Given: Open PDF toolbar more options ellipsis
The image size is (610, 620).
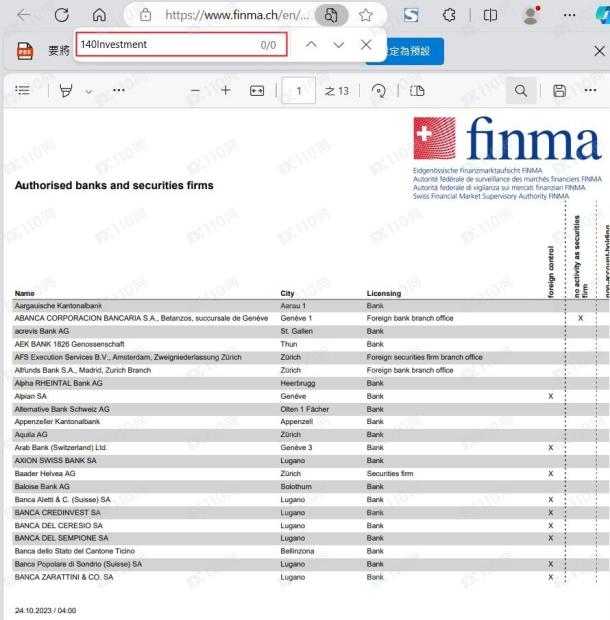Looking at the screenshot, I should click(x=590, y=90).
